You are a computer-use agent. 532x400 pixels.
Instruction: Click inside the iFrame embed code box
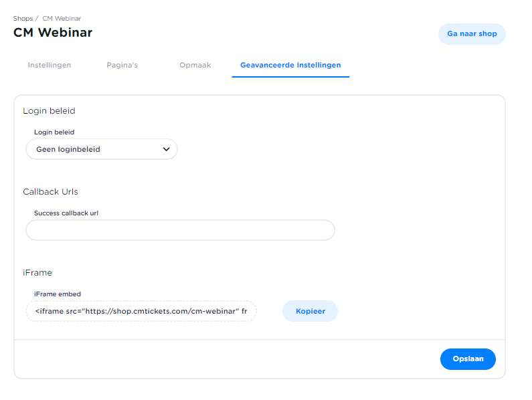(x=141, y=311)
